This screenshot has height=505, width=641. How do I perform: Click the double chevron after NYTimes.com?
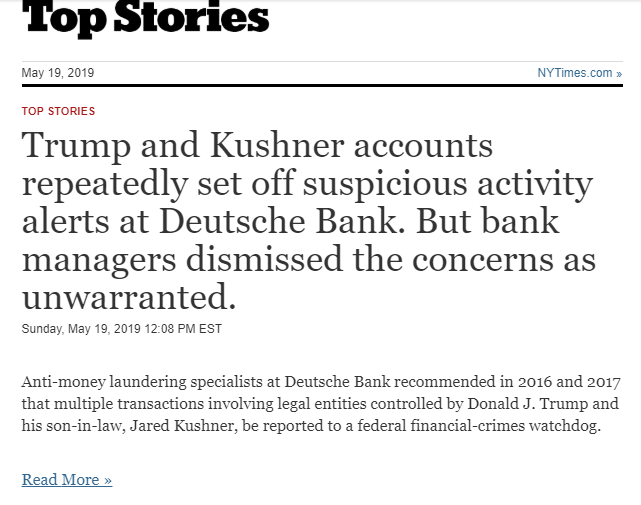(619, 74)
